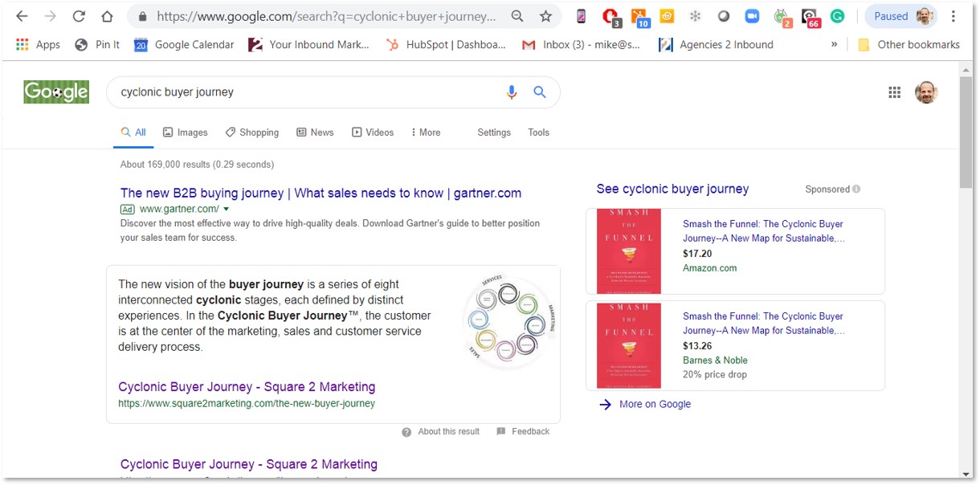The width and height of the screenshot is (980, 485).
Task: Open the featured snippet's Cyclonic Buyer Journey link
Action: click(x=247, y=386)
